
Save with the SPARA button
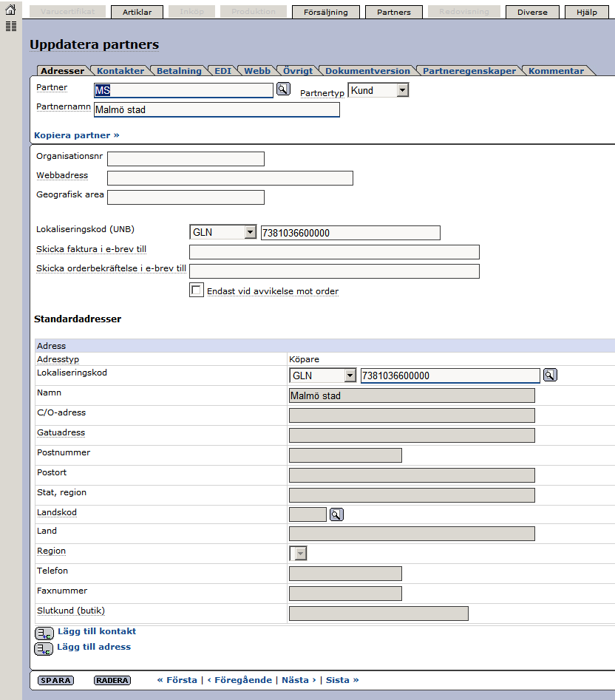(x=55, y=680)
